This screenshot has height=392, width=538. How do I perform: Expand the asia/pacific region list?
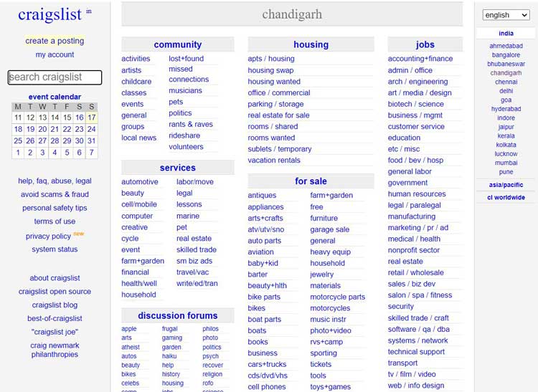(506, 185)
